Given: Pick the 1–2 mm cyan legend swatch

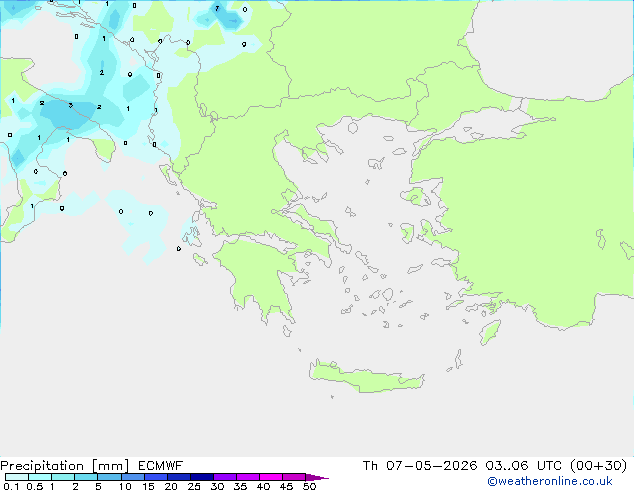Looking at the screenshot, I should (63, 477).
